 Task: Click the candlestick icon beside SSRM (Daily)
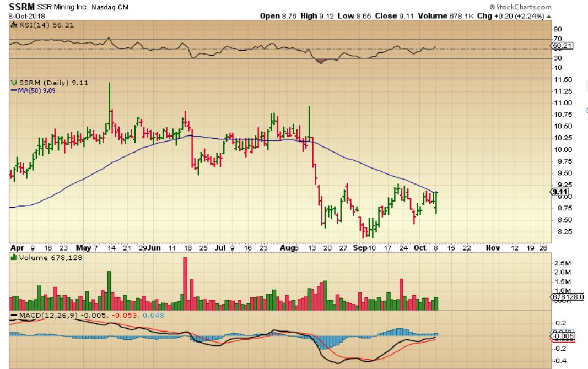(14, 83)
